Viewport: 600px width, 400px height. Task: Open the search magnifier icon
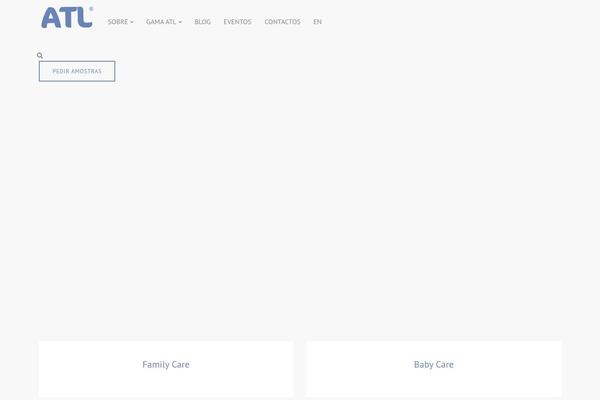click(40, 56)
